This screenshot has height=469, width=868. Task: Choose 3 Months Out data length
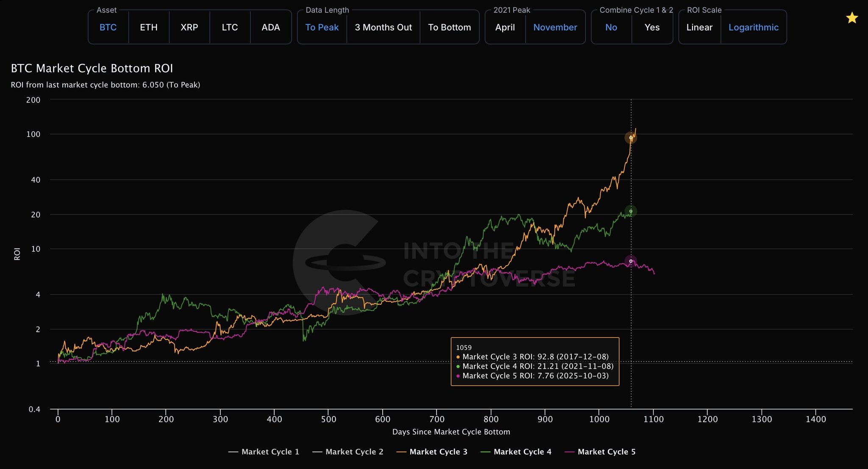(x=383, y=28)
